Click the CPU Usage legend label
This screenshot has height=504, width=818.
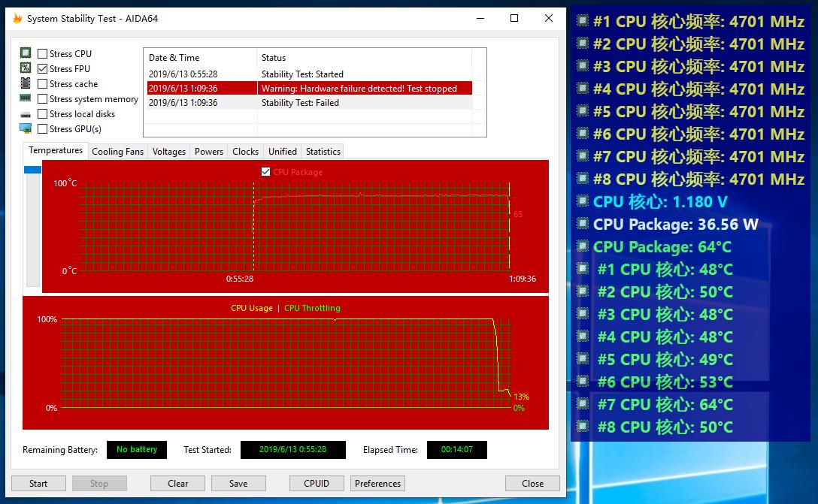point(252,308)
